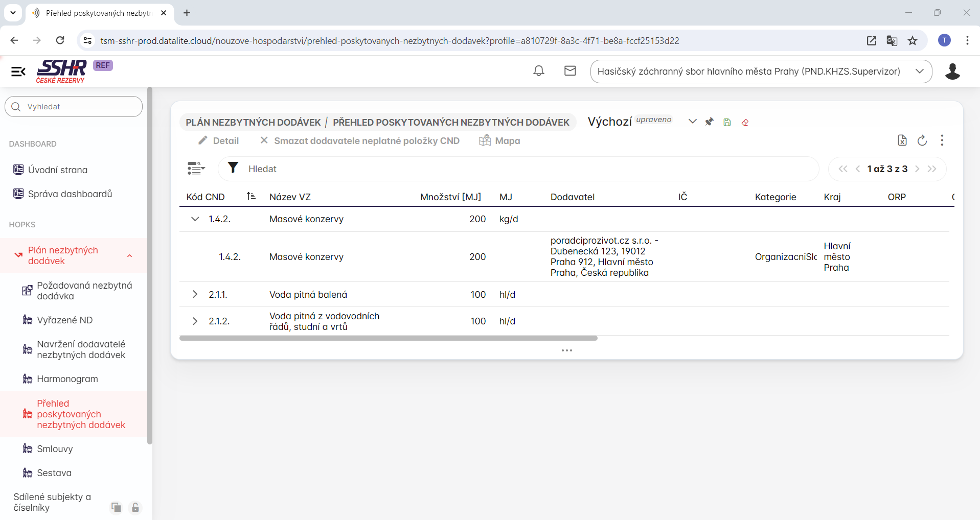Pin the Výchozí profile view
Screen dimensions: 980x520
point(709,122)
